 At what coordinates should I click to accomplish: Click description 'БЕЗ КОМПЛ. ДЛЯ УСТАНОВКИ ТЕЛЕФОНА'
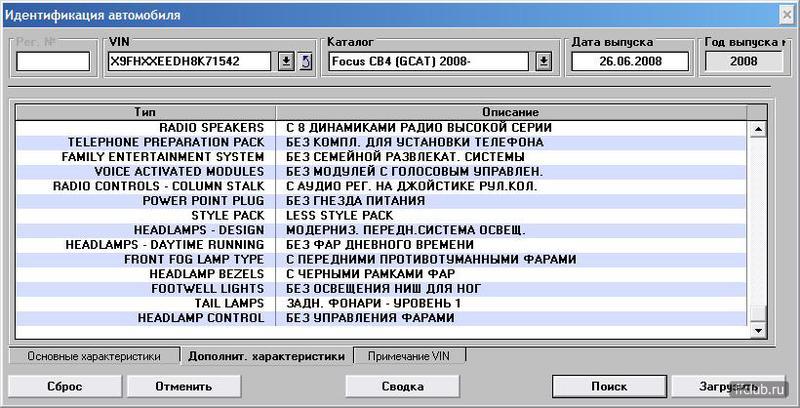415,142
